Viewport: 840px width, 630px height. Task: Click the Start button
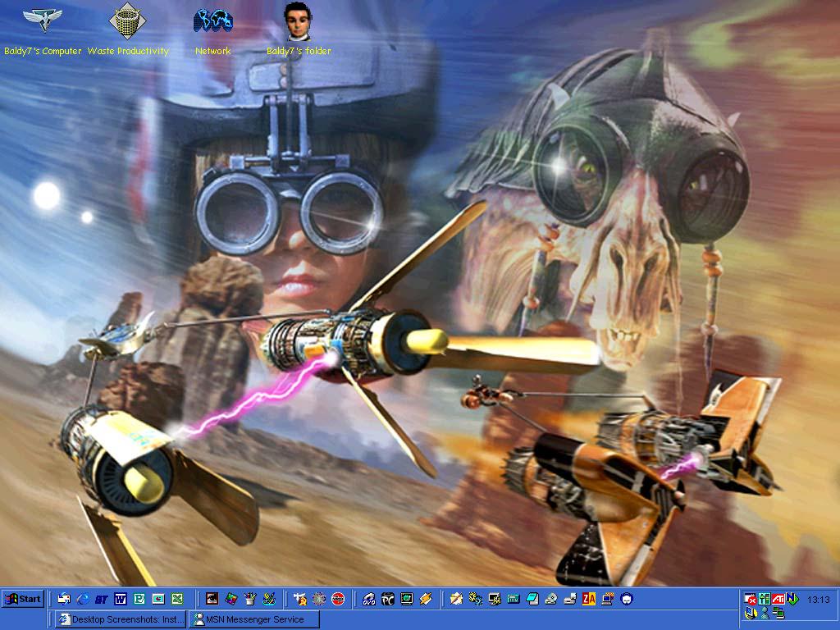23,599
